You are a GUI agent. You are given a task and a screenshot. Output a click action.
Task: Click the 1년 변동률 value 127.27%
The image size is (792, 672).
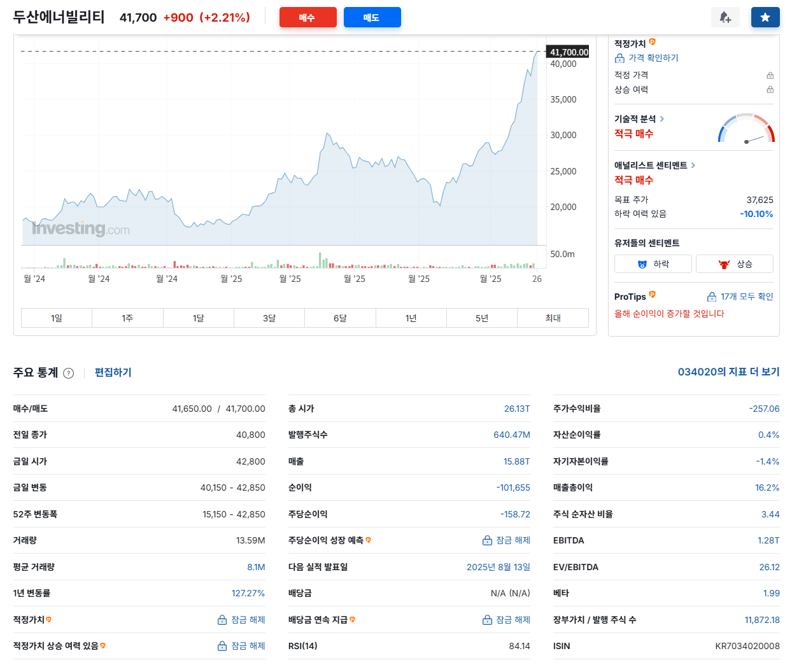248,593
